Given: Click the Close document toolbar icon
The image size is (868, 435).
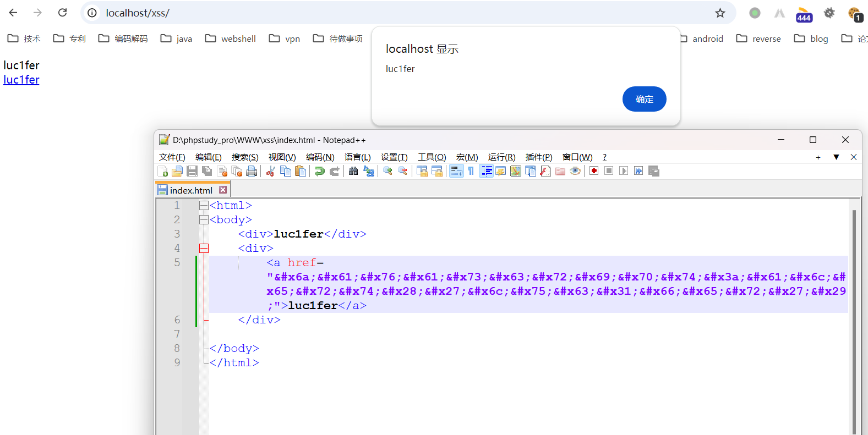Looking at the screenshot, I should click(x=222, y=171).
